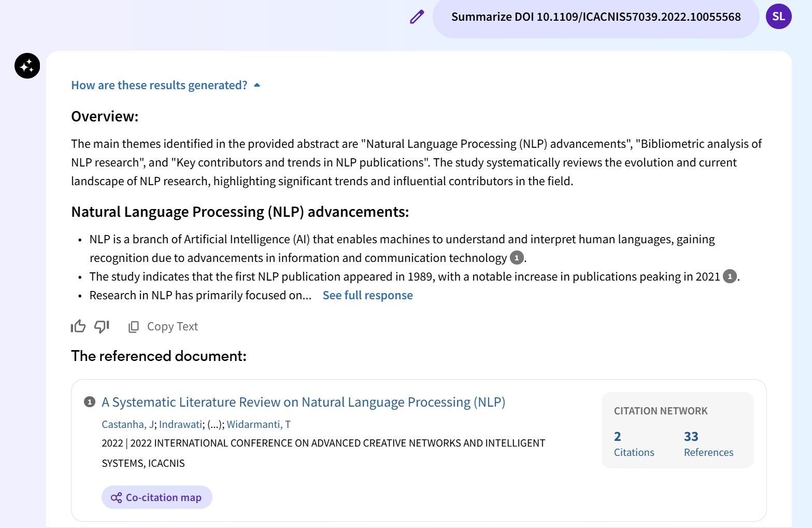The image size is (812, 528).
Task: Open author Indrawati link
Action: tap(180, 424)
